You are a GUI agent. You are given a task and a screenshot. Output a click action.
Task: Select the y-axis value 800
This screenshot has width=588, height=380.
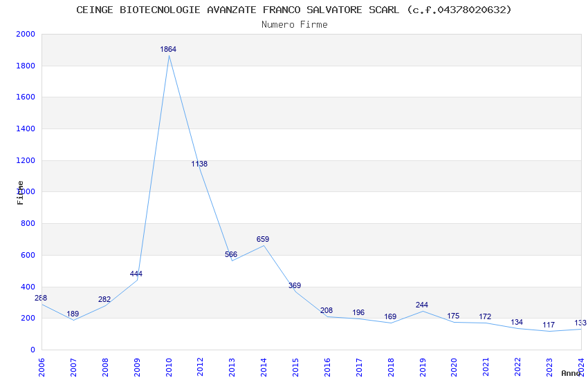[x=28, y=223]
